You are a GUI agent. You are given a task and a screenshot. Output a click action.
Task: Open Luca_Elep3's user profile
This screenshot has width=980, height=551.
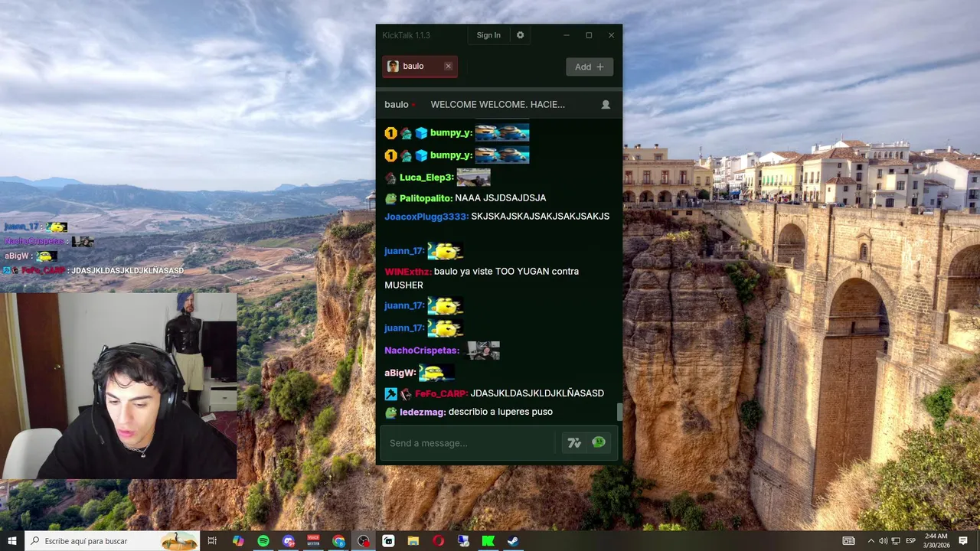click(x=426, y=178)
